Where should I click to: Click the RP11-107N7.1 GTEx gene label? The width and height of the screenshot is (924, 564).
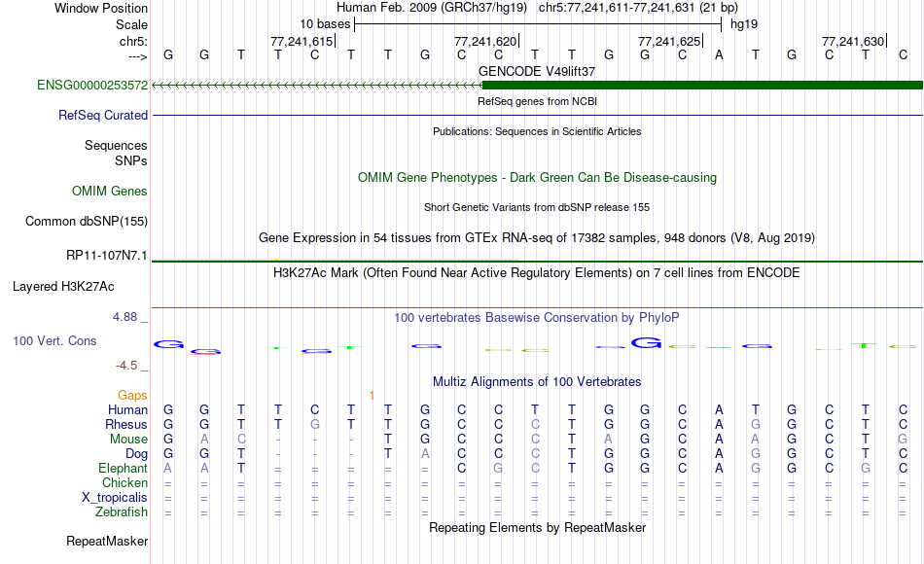(107, 255)
